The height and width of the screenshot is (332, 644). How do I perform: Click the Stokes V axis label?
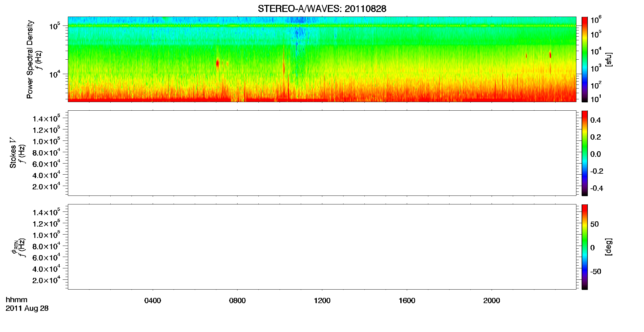13,153
